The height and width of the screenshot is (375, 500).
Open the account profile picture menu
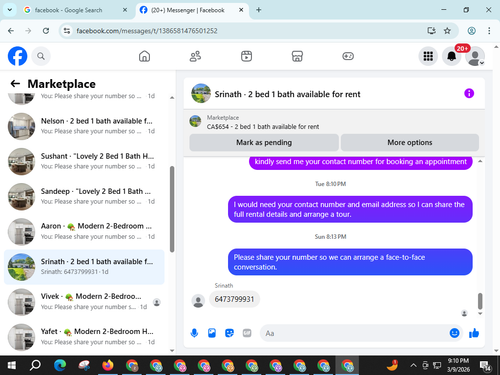pyautogui.click(x=475, y=57)
